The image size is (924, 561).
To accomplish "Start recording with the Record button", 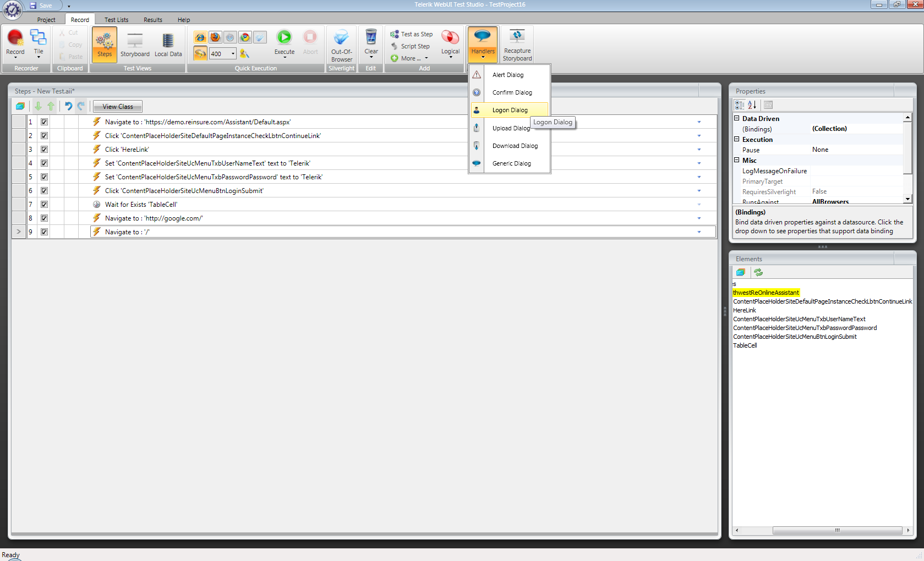I will click(x=15, y=44).
